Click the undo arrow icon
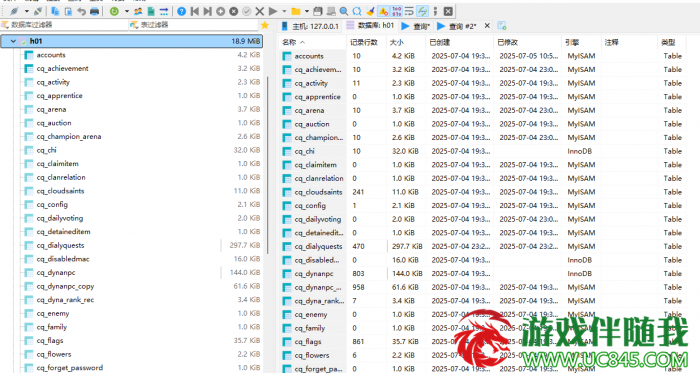Image resolution: width=700 pixels, height=373 pixels. [81, 11]
